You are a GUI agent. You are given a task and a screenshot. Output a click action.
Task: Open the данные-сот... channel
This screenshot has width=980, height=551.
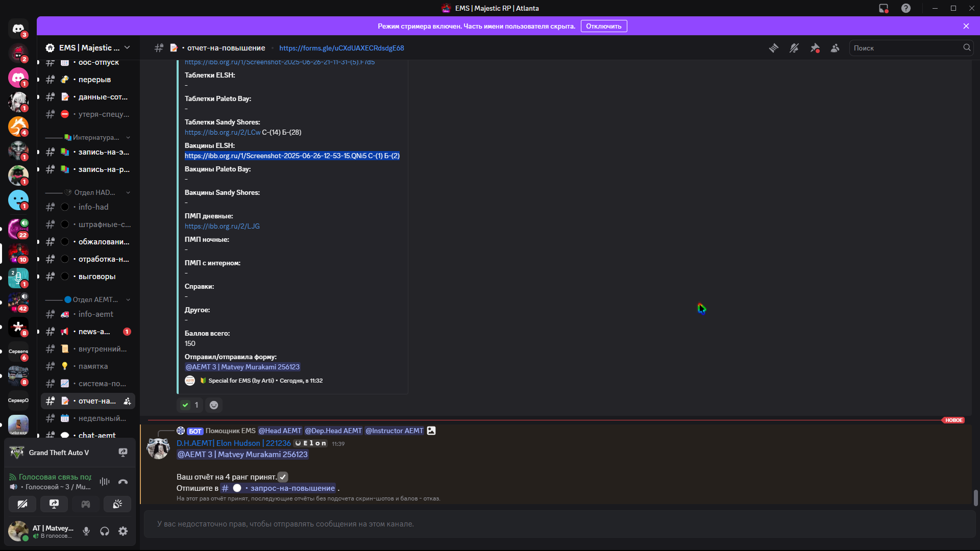pyautogui.click(x=88, y=97)
